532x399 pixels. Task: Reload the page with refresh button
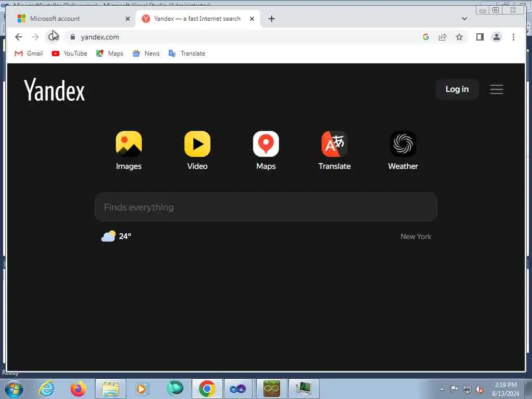[x=52, y=37]
